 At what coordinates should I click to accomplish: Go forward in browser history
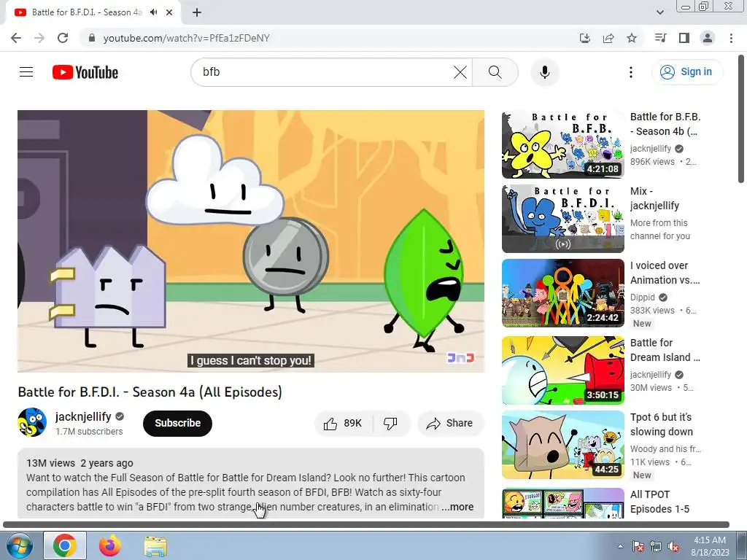click(x=39, y=38)
